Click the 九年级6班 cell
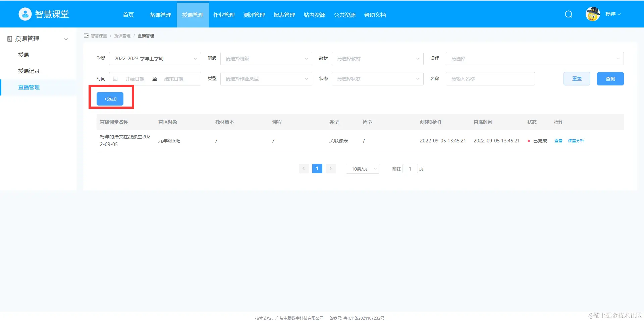The image size is (644, 321). [x=169, y=141]
